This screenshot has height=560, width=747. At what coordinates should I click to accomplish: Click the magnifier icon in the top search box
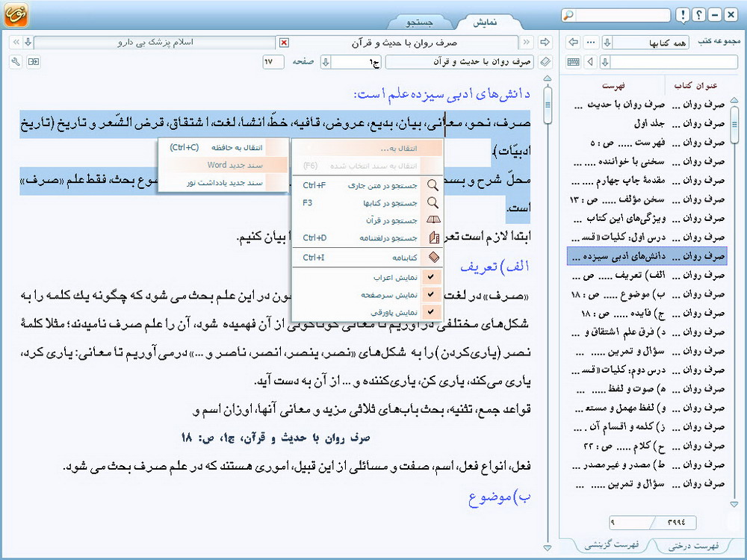coord(568,15)
